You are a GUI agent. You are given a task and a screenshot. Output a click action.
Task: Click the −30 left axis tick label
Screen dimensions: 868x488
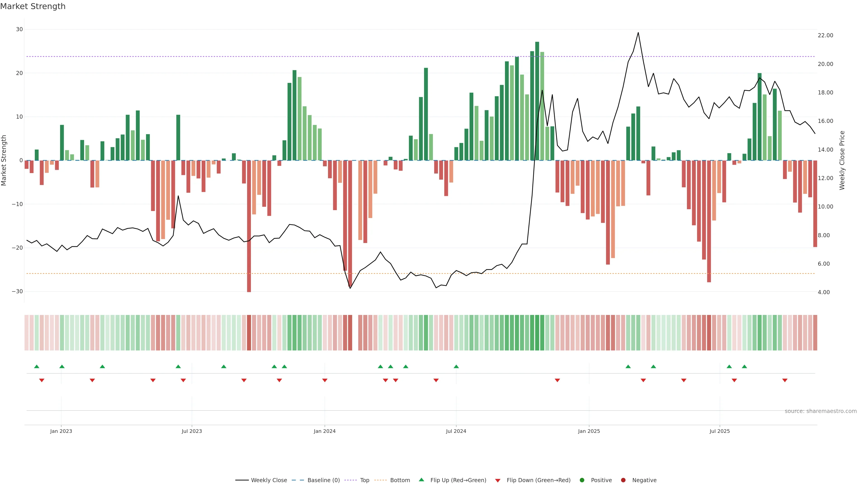coord(17,291)
